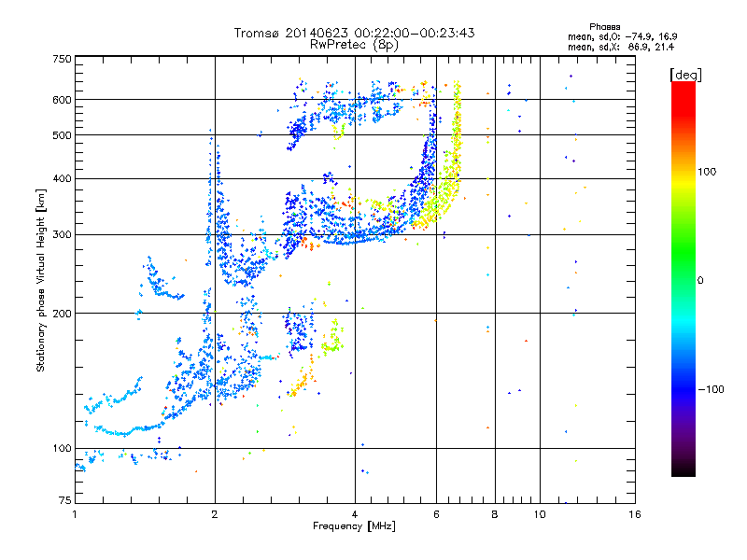Click the x-axis '1' tick label
Viewport: 747px width, 560px height.
point(75,514)
